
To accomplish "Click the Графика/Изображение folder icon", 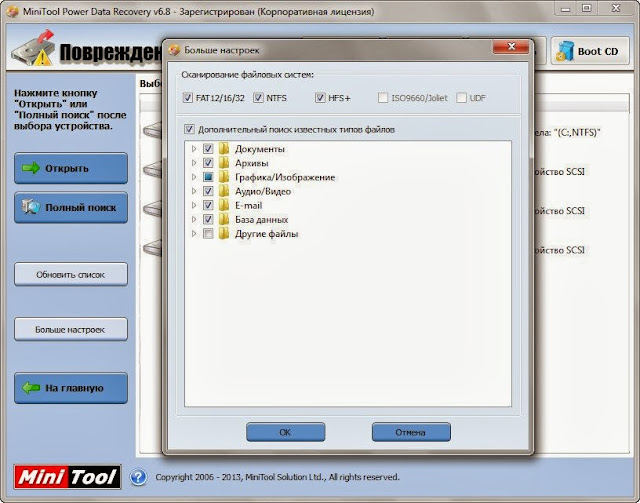I will (224, 177).
